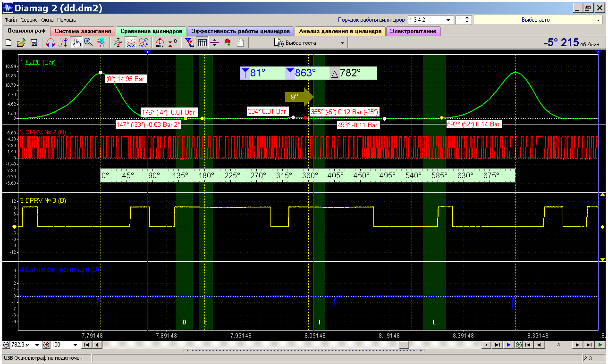This screenshot has height=364, width=608.
Task: Switch to the Осциллограф tab
Action: [x=26, y=31]
